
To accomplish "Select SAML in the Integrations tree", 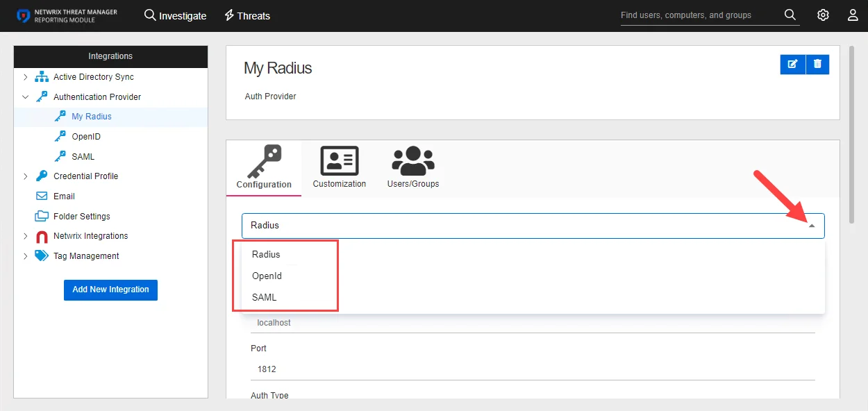I will (83, 157).
